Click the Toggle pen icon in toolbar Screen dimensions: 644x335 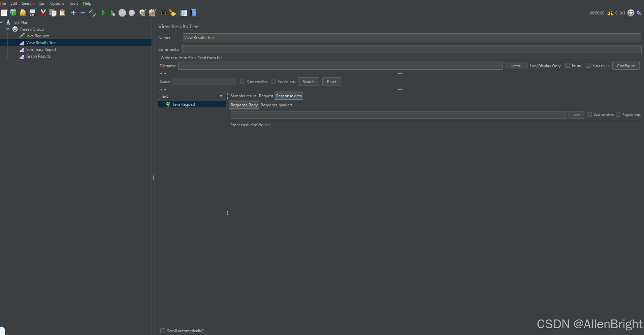click(92, 13)
